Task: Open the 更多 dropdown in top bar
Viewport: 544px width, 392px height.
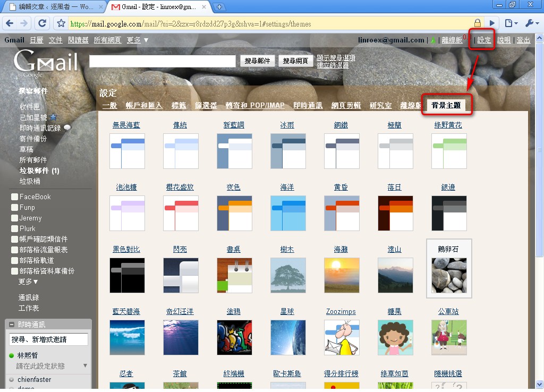Action: pyautogui.click(x=138, y=40)
